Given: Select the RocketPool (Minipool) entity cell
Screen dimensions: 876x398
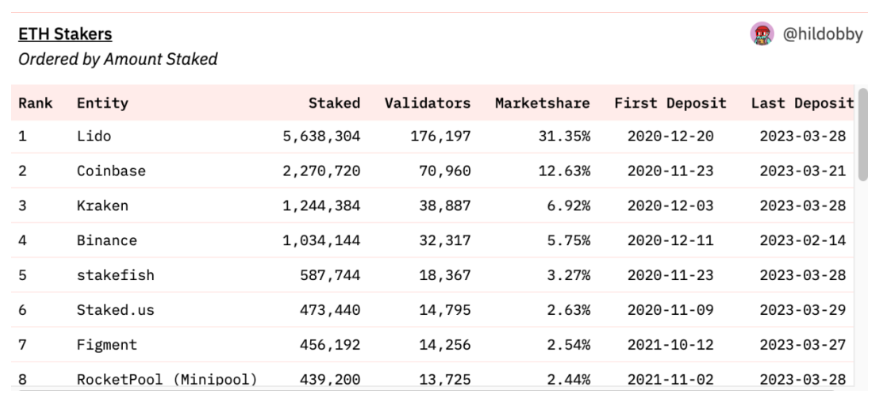Looking at the screenshot, I should (x=167, y=379).
